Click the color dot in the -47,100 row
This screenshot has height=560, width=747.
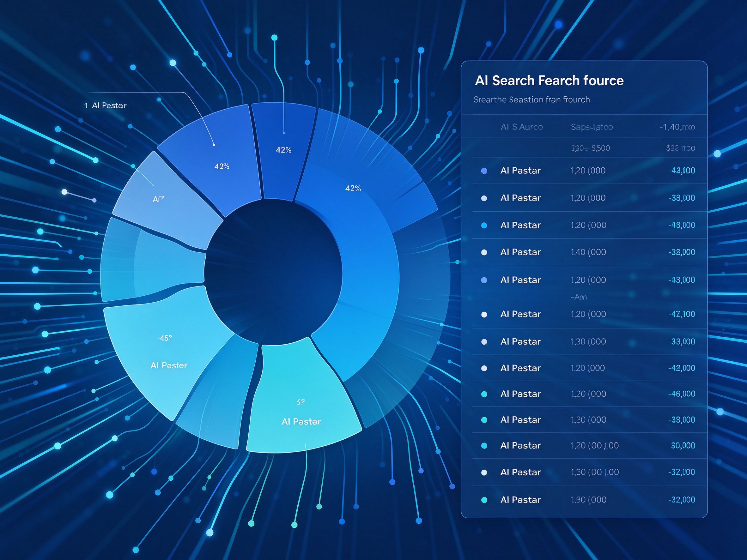tap(484, 315)
